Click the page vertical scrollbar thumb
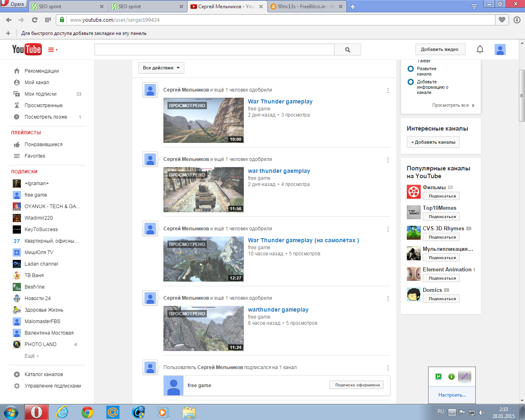 pos(522,95)
